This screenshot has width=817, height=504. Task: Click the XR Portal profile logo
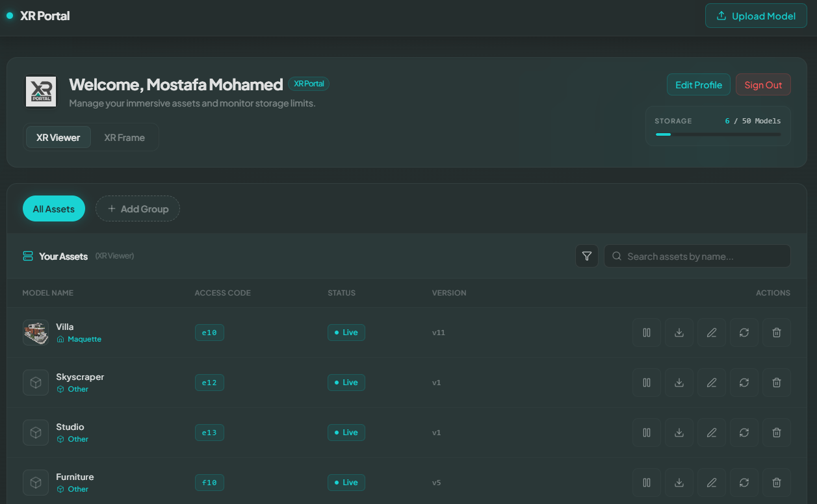[41, 92]
